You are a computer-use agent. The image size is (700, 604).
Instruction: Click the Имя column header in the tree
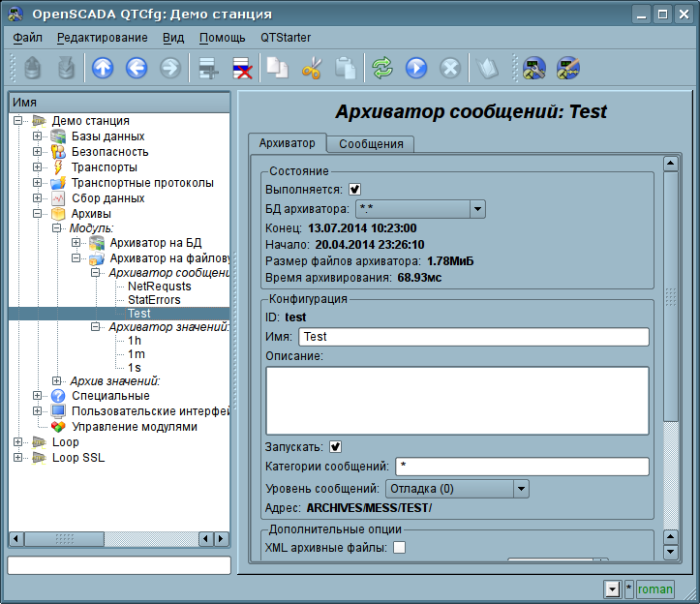coord(119,103)
